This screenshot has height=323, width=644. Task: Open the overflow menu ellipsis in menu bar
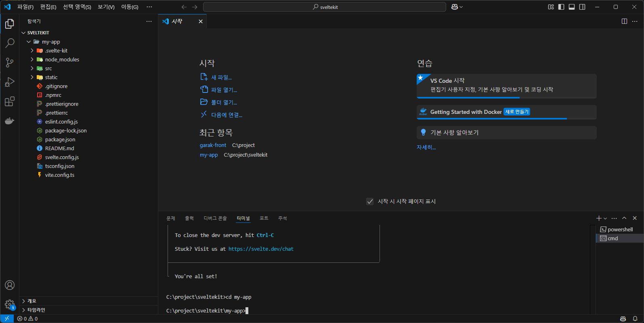click(149, 7)
